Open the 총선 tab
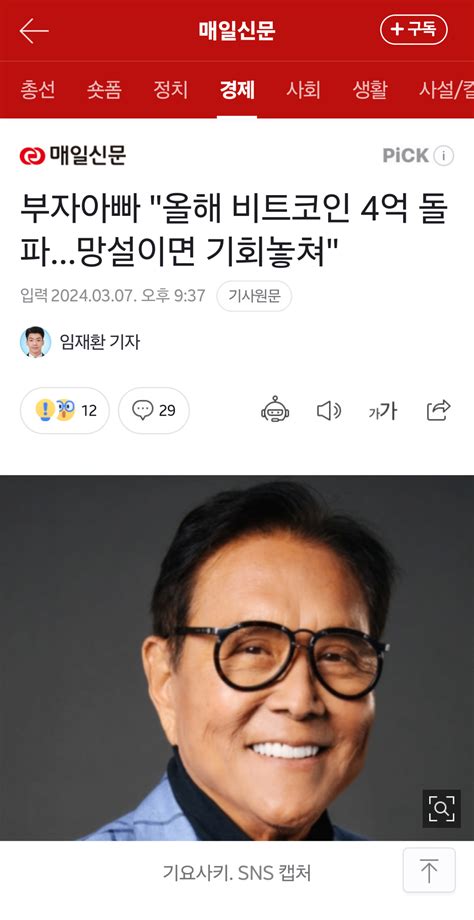This screenshot has width=474, height=920. (38, 90)
